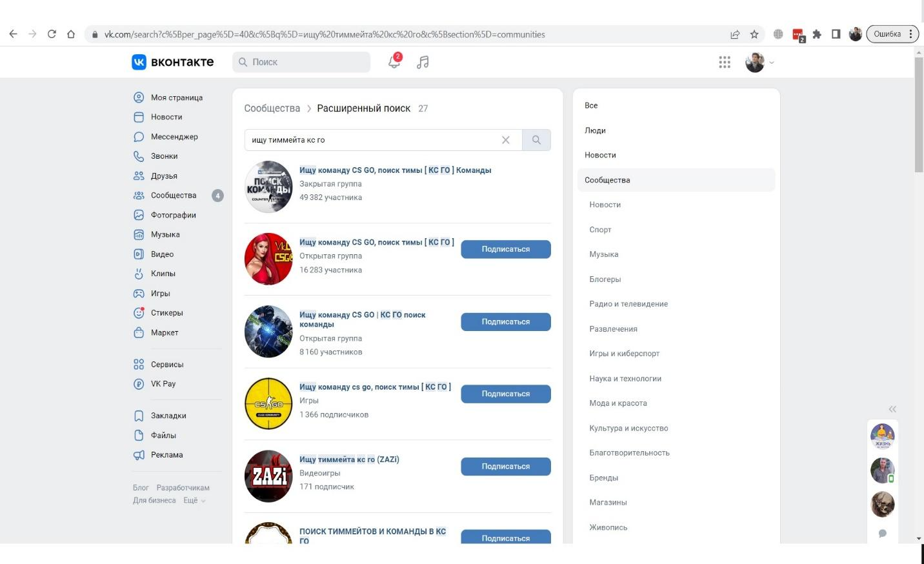Click the top Поиск search field
The height and width of the screenshot is (564, 924).
(301, 62)
